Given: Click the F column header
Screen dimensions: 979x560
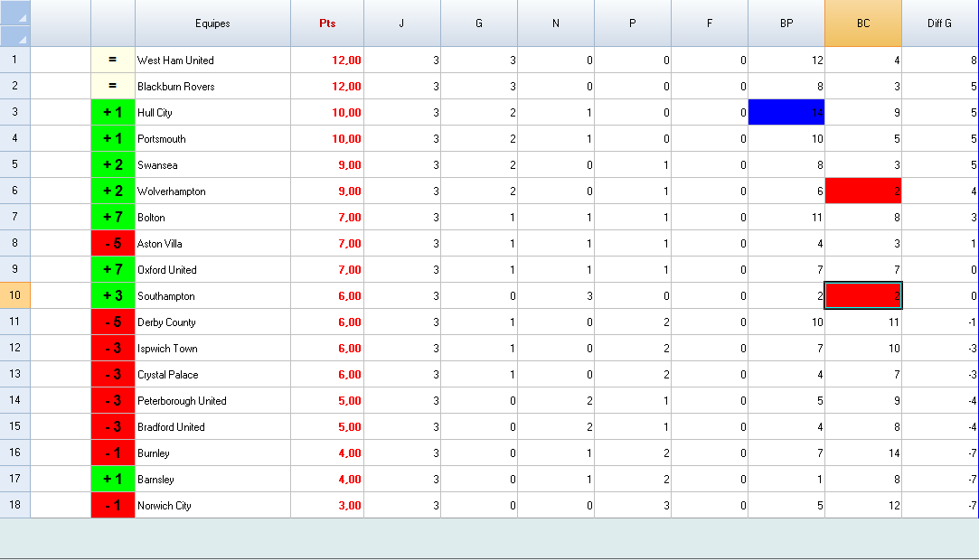Looking at the screenshot, I should pos(710,23).
